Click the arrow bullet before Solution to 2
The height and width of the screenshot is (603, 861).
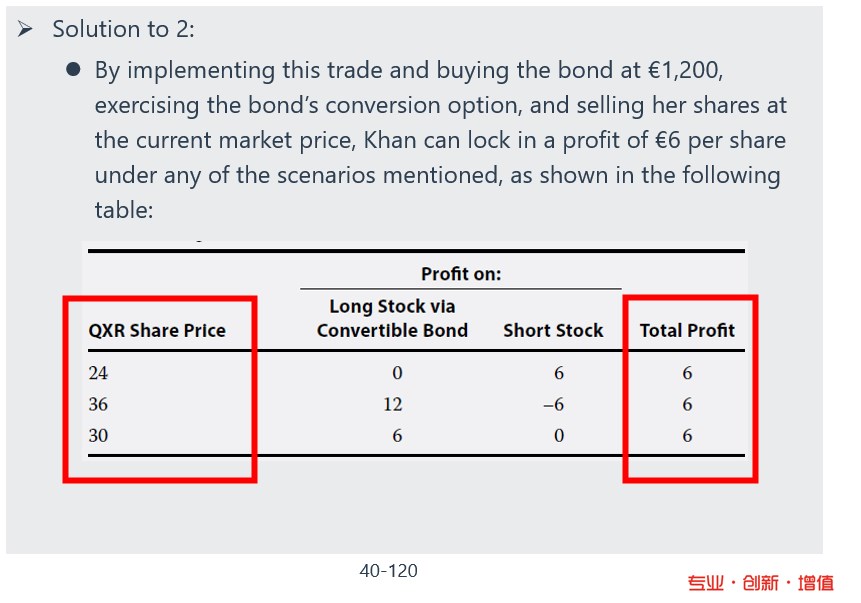pos(26,30)
